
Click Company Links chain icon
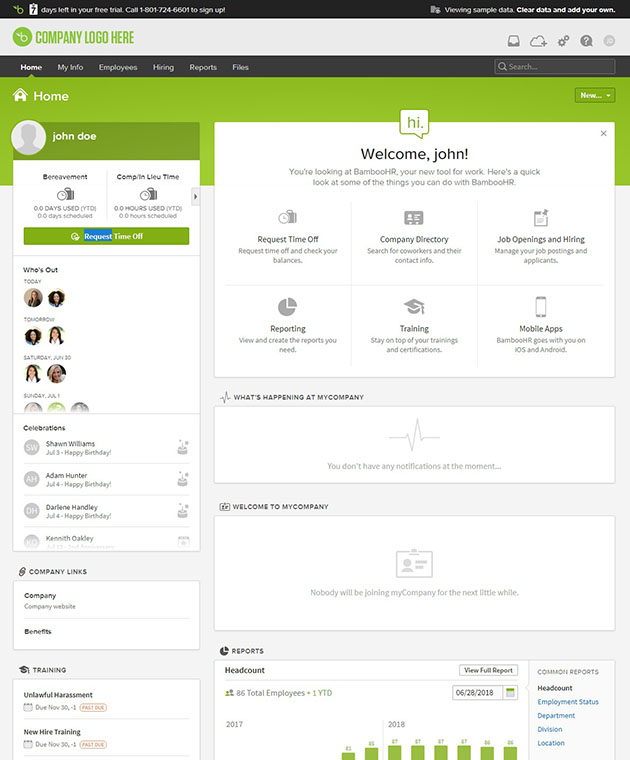click(x=22, y=571)
